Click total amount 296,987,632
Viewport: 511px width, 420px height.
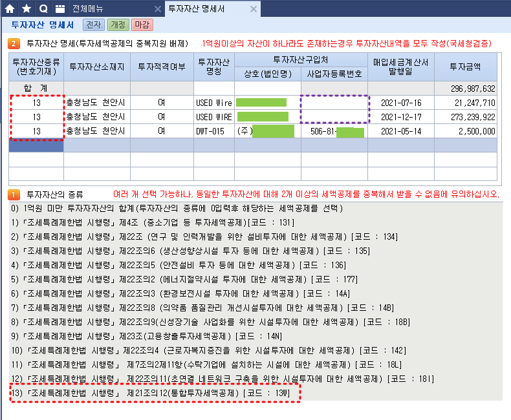click(x=473, y=89)
